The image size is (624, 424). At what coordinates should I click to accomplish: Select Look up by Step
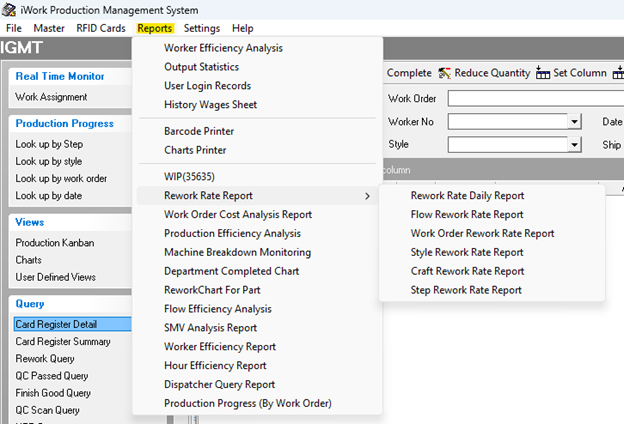pyautogui.click(x=49, y=144)
